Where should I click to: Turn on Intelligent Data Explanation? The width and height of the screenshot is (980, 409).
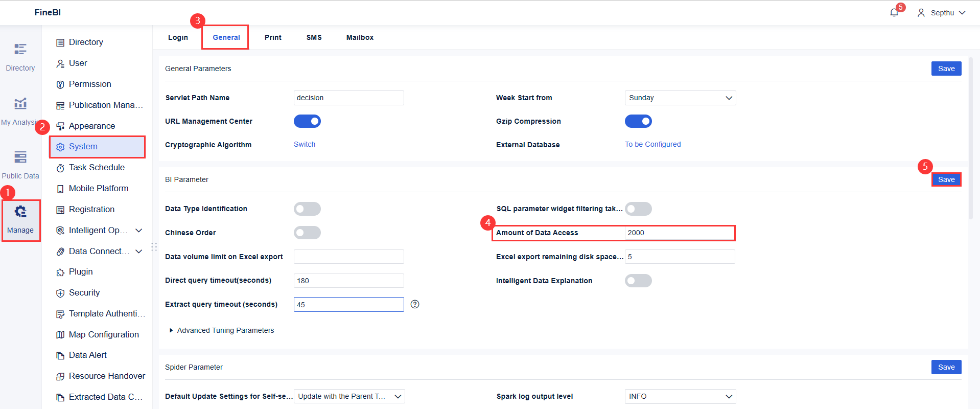638,281
